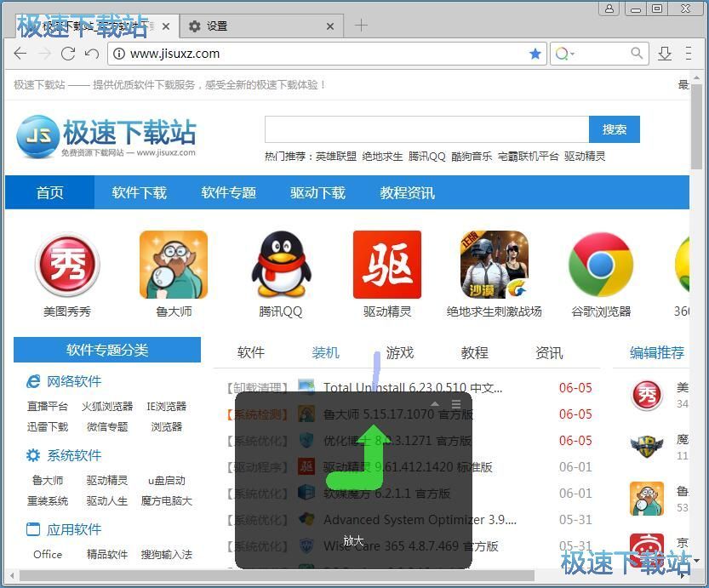Switch to the 资讯 list tab

pos(549,352)
